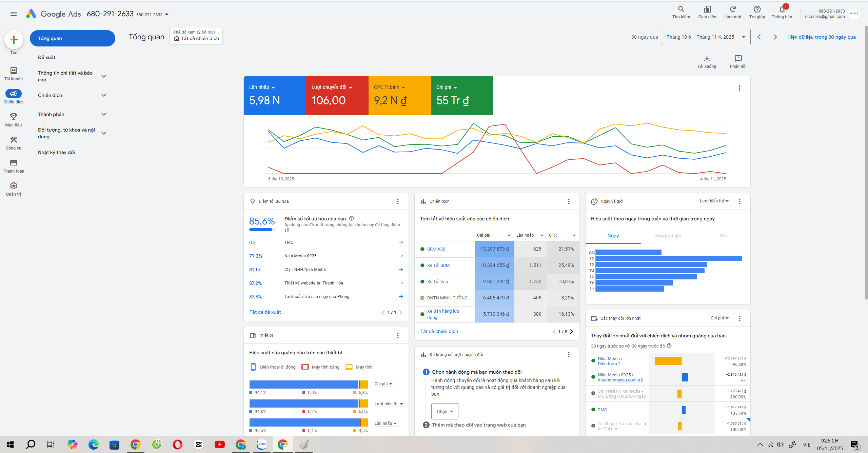Open the date range dropdown
The width and height of the screenshot is (868, 453).
point(705,37)
